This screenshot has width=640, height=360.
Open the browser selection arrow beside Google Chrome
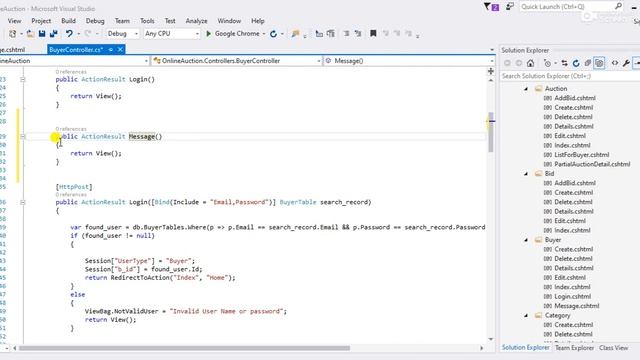tap(264, 34)
